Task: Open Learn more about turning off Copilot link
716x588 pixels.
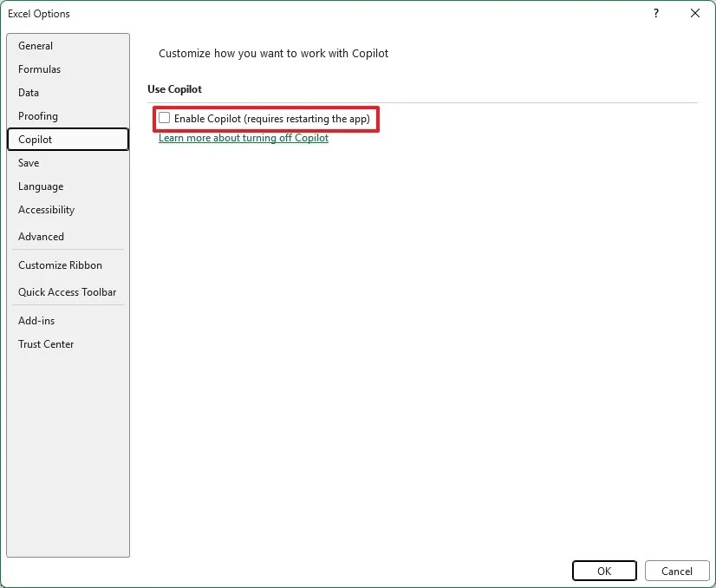Action: coord(244,138)
